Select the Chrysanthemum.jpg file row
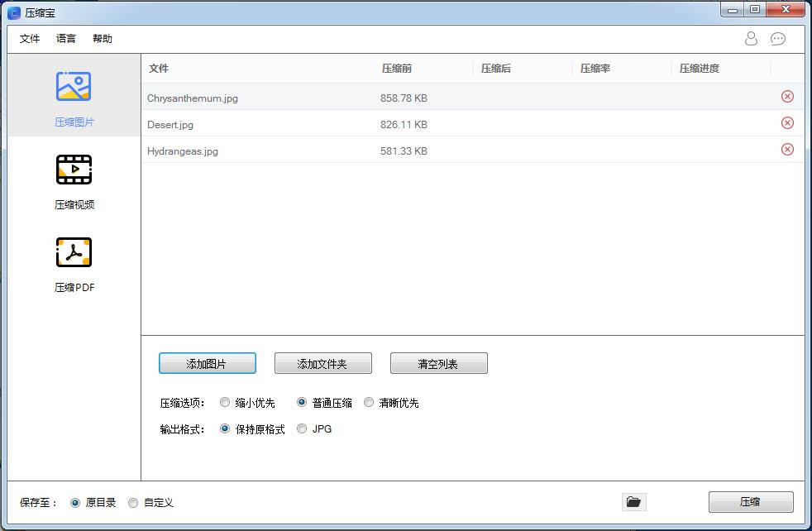The image size is (812, 531). point(472,97)
